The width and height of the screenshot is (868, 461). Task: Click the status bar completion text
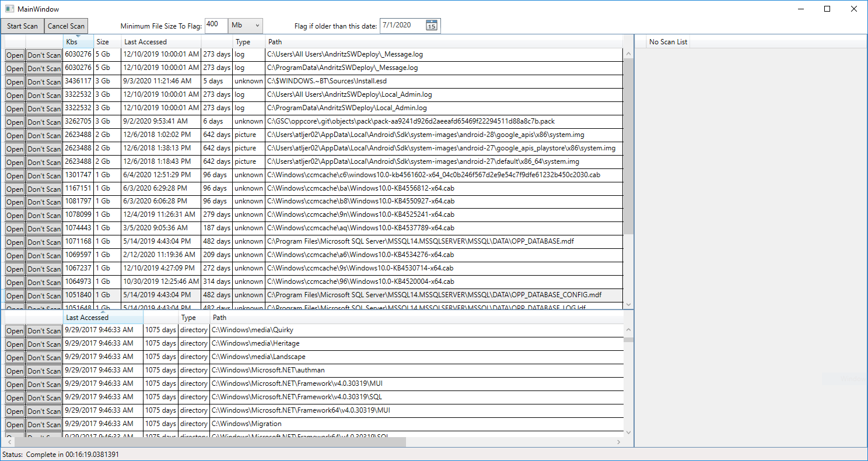click(72, 454)
